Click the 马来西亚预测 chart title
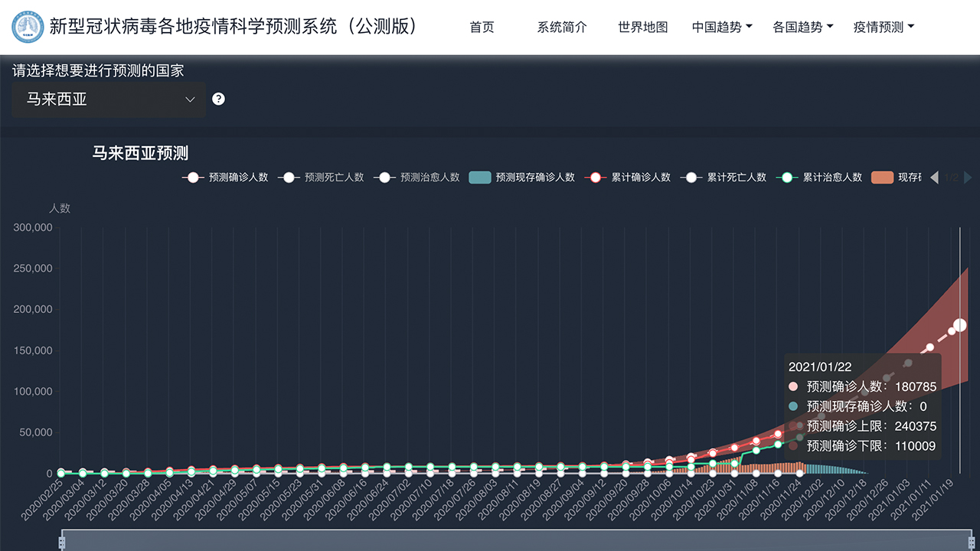Screen dimensions: 980x551 tap(140, 152)
